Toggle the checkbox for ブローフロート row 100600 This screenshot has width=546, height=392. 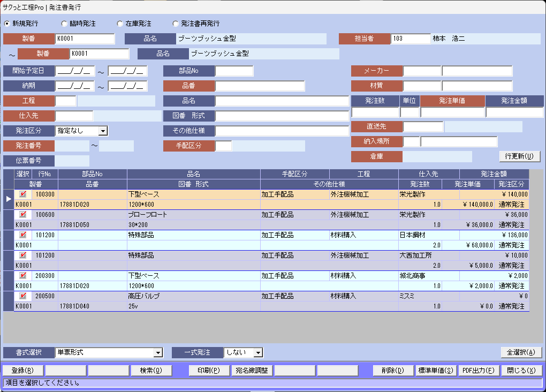point(23,214)
